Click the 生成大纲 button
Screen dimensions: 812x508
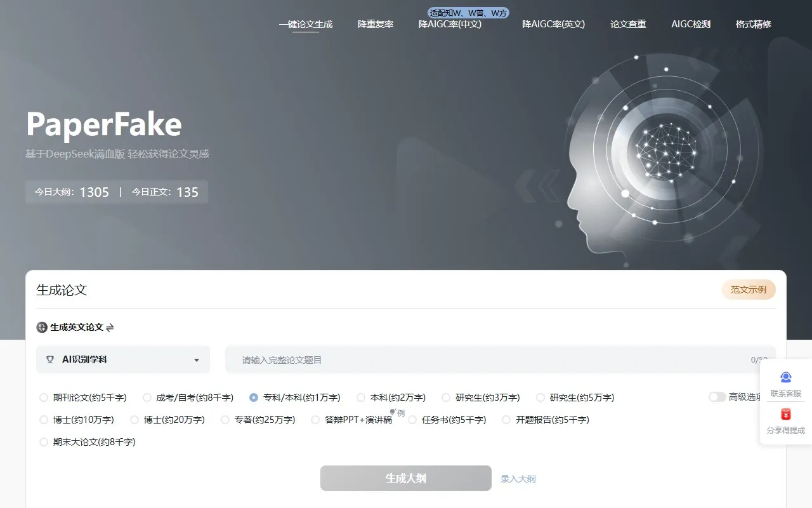406,478
